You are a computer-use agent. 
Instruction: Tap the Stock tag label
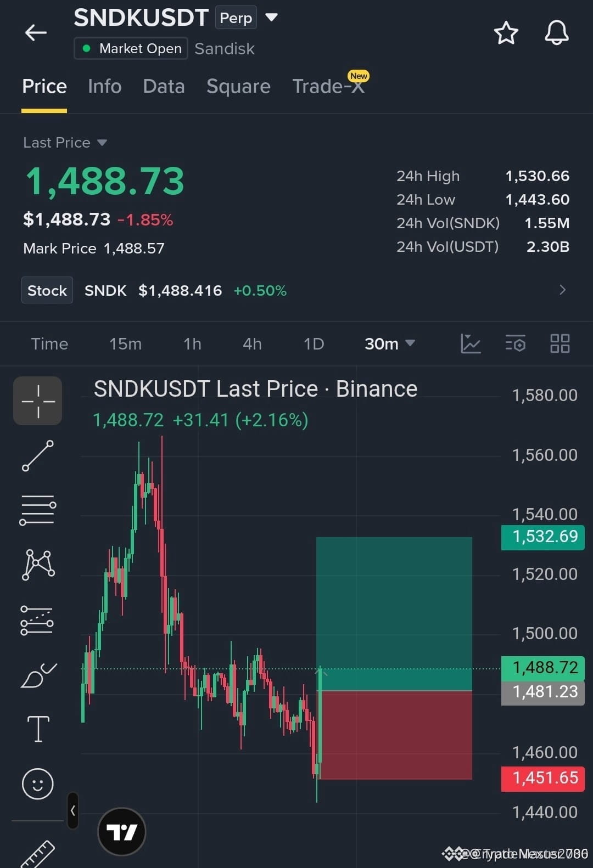click(x=47, y=290)
